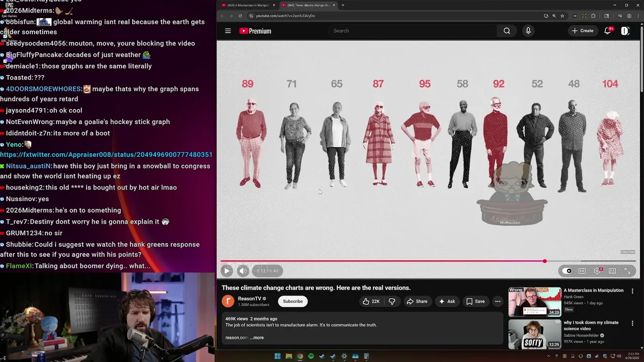644x362 pixels.
Task: Click chat username Nitsua_austiN
Action: coord(28,166)
